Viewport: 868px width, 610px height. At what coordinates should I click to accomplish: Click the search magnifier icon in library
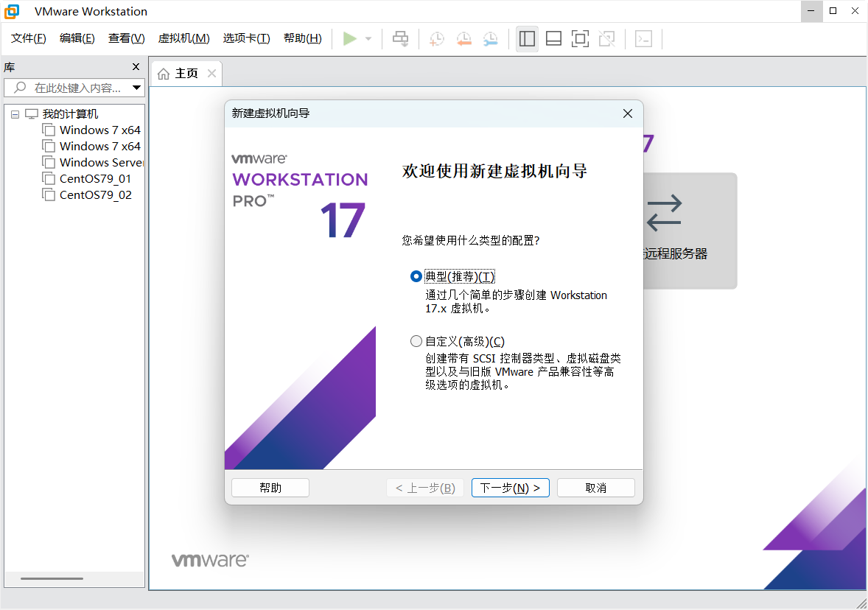[x=20, y=88]
